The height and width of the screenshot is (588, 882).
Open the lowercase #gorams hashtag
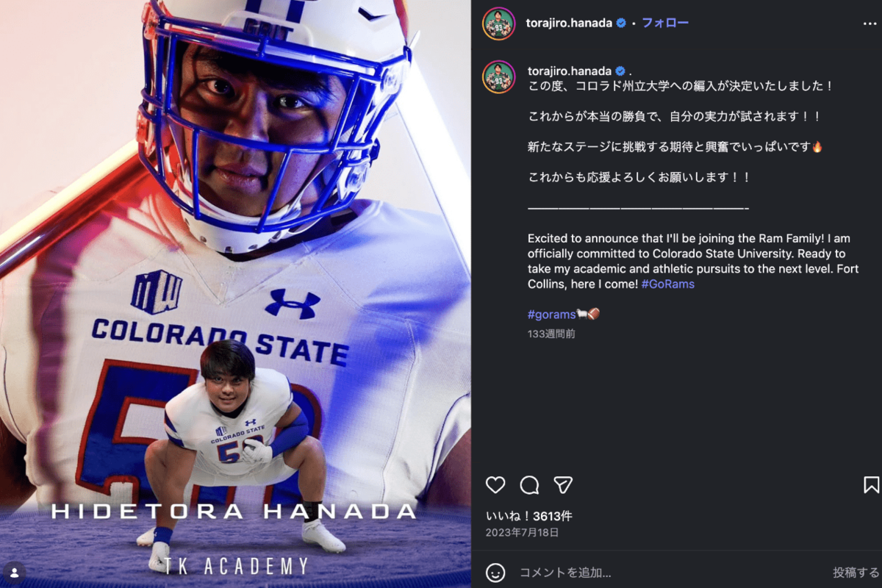point(551,315)
